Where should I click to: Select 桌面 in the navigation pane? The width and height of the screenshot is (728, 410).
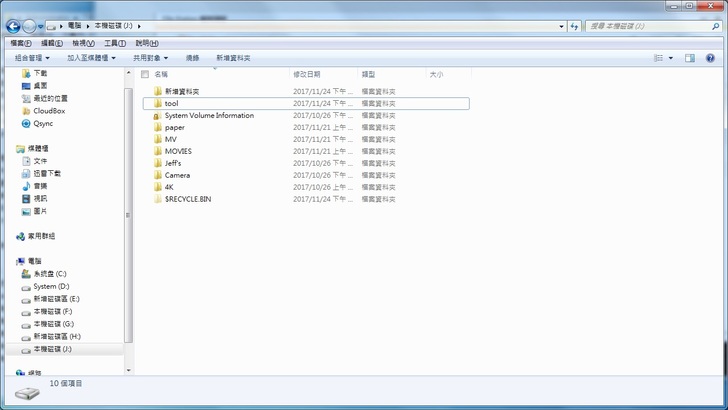point(40,85)
